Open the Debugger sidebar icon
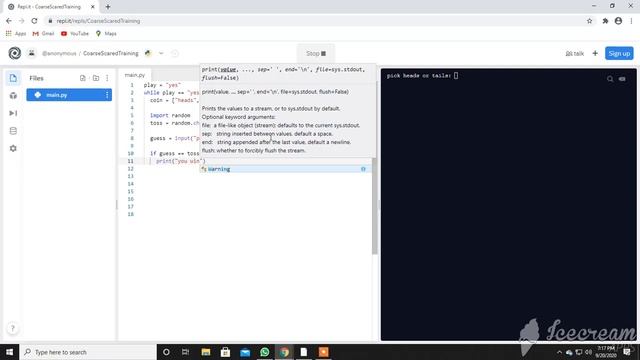The width and height of the screenshot is (640, 360). coord(13,113)
